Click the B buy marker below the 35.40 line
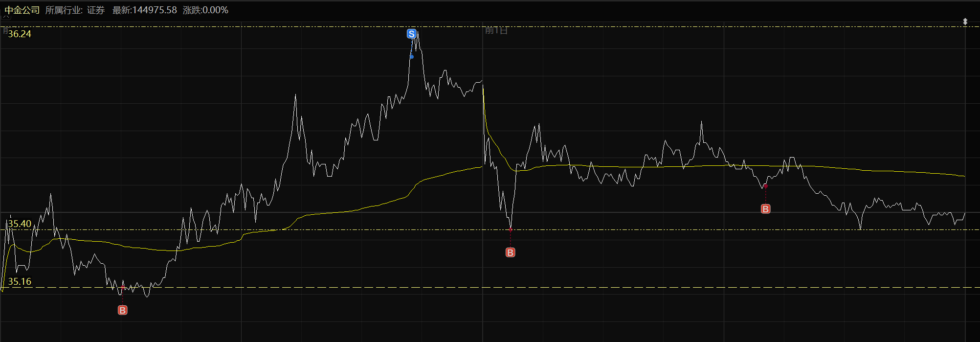The width and height of the screenshot is (980, 342). [510, 252]
